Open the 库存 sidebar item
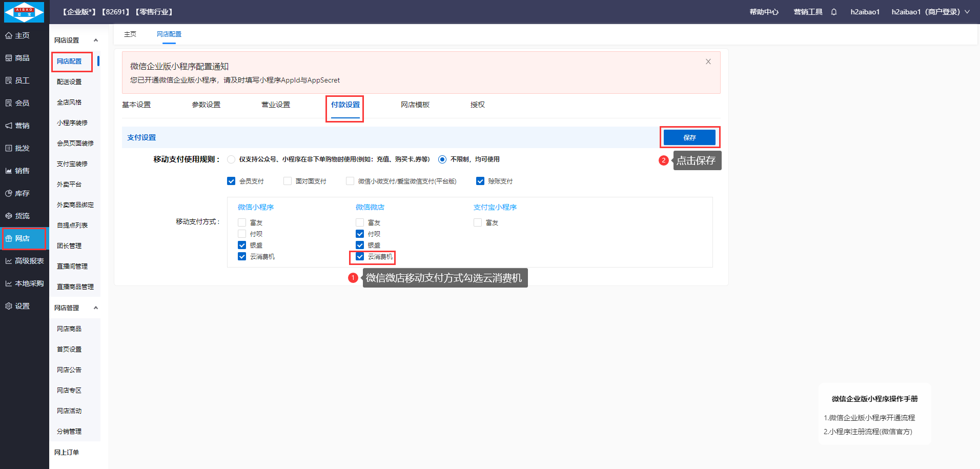Viewport: 980px width, 469px height. pos(17,193)
